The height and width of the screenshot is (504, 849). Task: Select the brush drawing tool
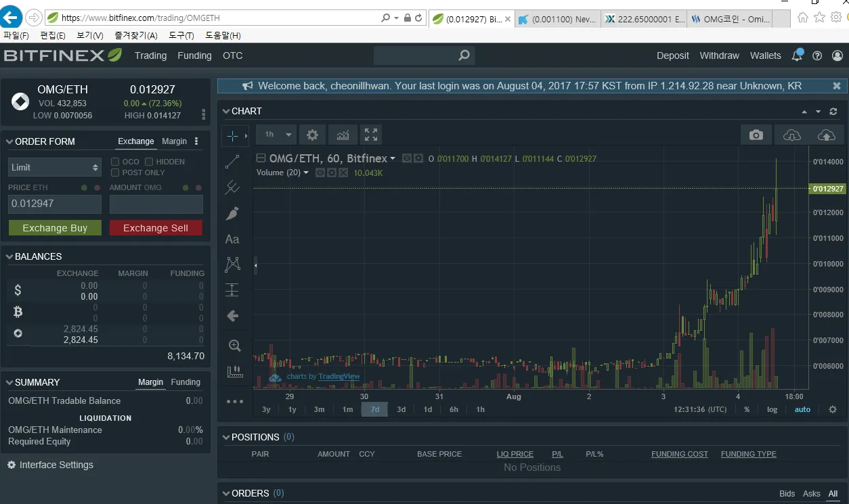pyautogui.click(x=232, y=213)
